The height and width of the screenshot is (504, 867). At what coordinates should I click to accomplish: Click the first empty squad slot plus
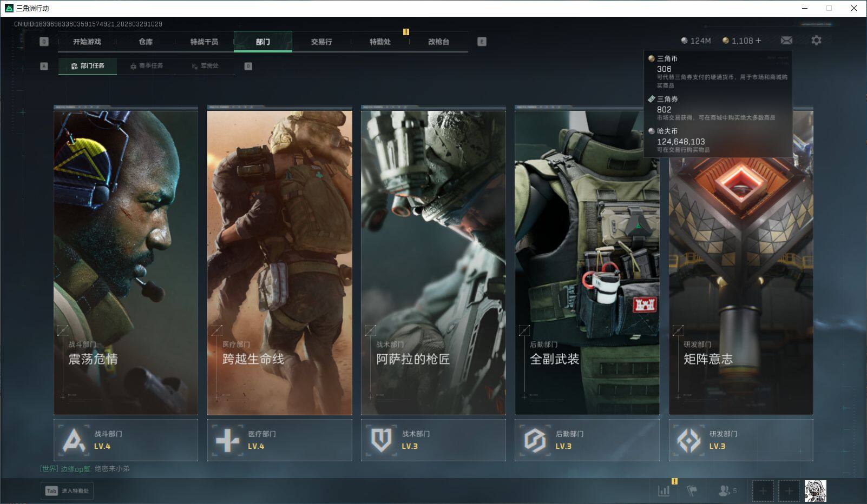click(x=763, y=491)
